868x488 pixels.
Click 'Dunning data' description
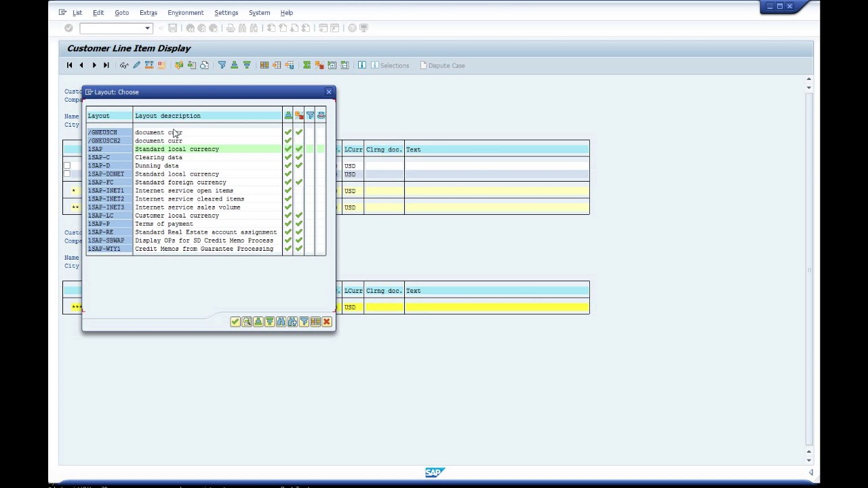[157, 165]
